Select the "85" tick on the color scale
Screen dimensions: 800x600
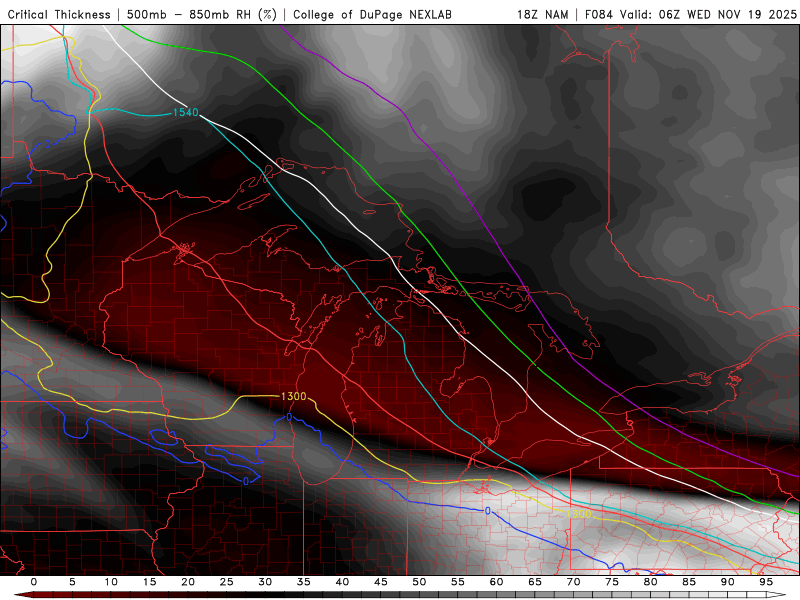click(689, 582)
